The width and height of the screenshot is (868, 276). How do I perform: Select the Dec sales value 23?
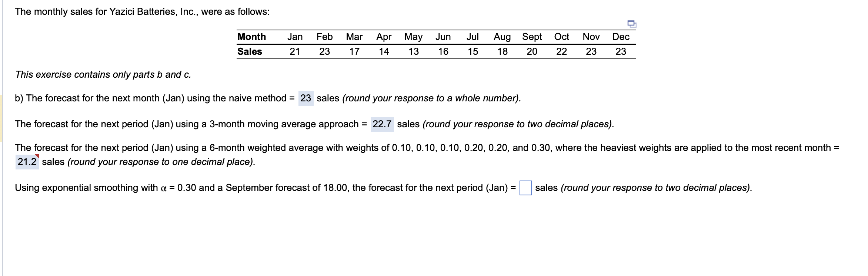tap(621, 51)
